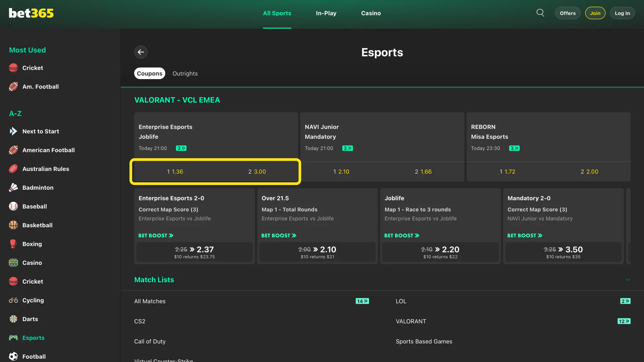Click BET BOOST label on Enterprise Esports 2-0 card
644x362 pixels.
pyautogui.click(x=156, y=236)
